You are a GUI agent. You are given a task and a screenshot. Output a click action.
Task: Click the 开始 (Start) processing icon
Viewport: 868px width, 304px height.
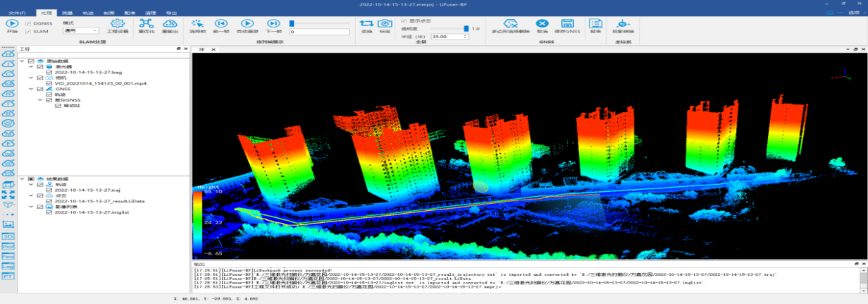coord(12,24)
